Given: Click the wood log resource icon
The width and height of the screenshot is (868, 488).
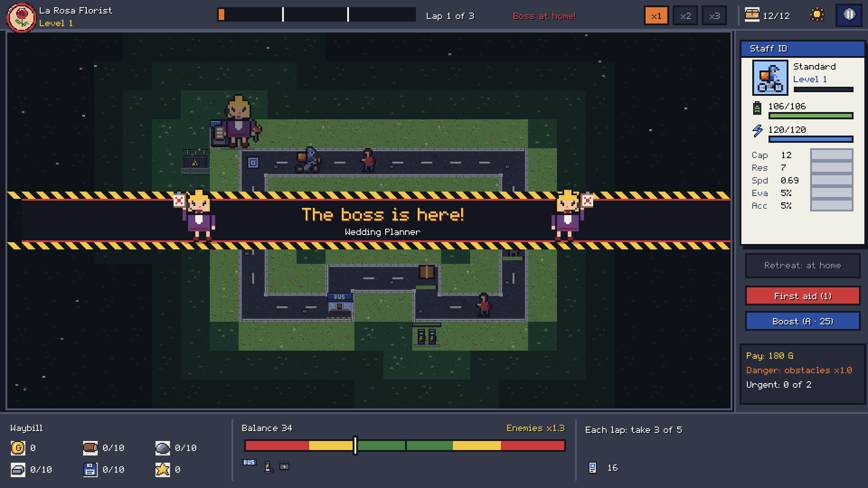Looking at the screenshot, I should point(90,448).
